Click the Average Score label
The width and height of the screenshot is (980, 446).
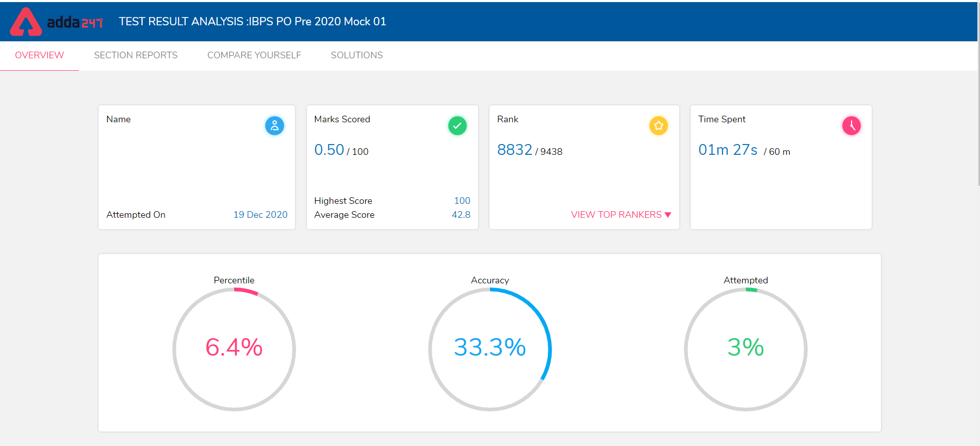pyautogui.click(x=344, y=215)
